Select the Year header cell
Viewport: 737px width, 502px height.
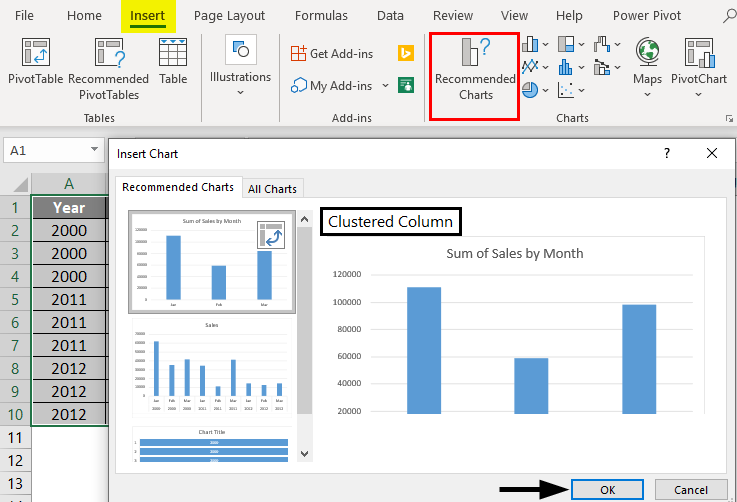pyautogui.click(x=69, y=207)
